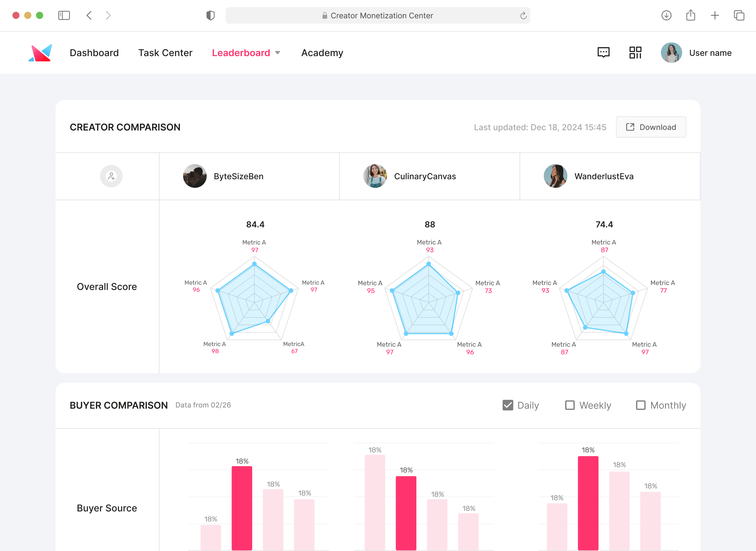The image size is (756, 551).
Task: Click the app logo in the navbar
Action: (x=40, y=53)
